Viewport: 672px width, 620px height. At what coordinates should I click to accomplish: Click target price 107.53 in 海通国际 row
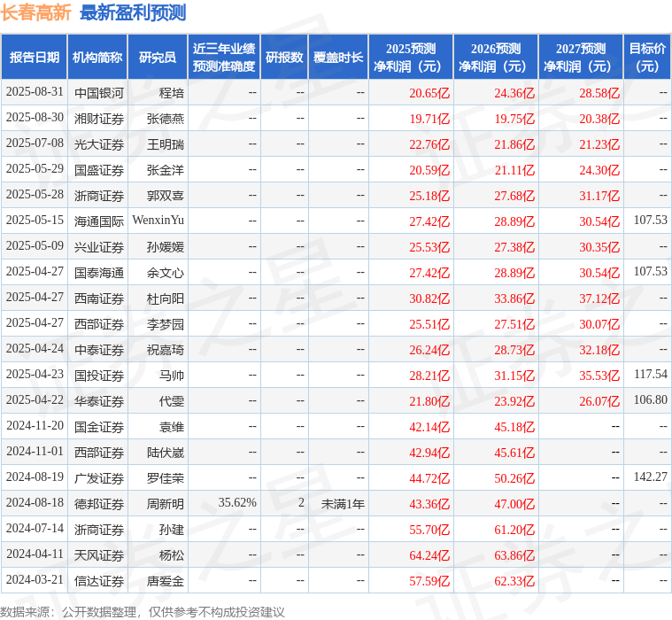[651, 220]
